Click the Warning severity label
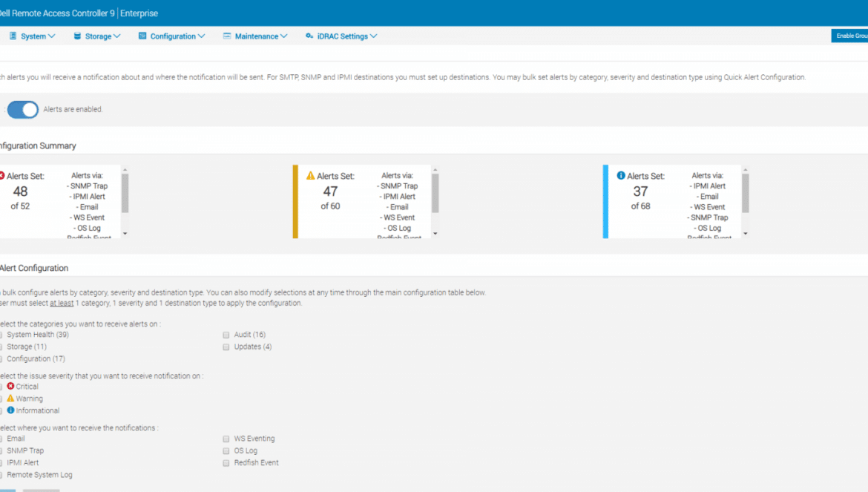 (30, 398)
